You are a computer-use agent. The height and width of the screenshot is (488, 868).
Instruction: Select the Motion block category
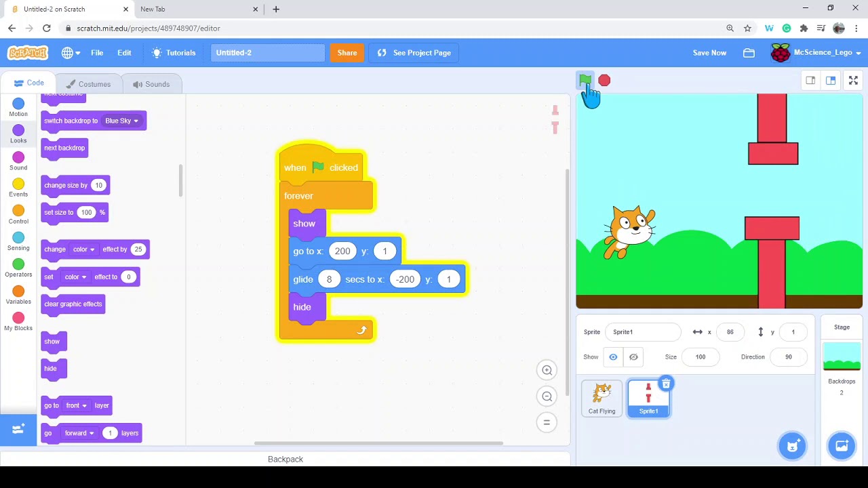pos(18,107)
